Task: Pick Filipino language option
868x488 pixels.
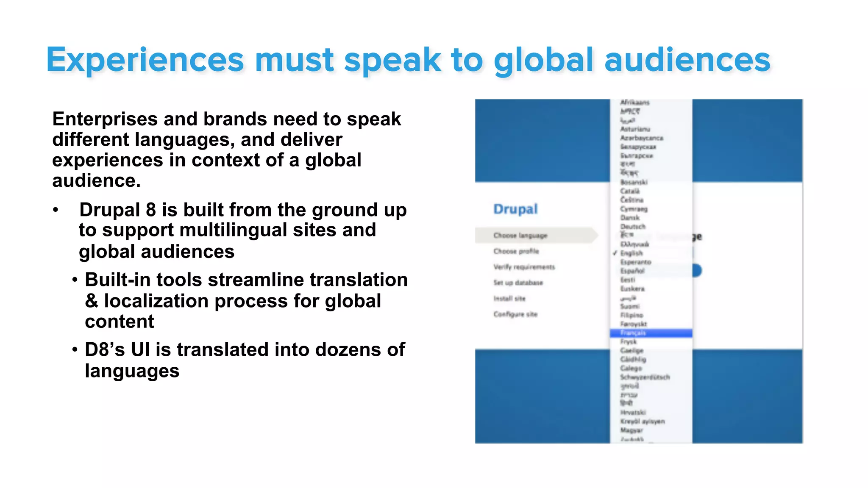Action: pos(632,315)
